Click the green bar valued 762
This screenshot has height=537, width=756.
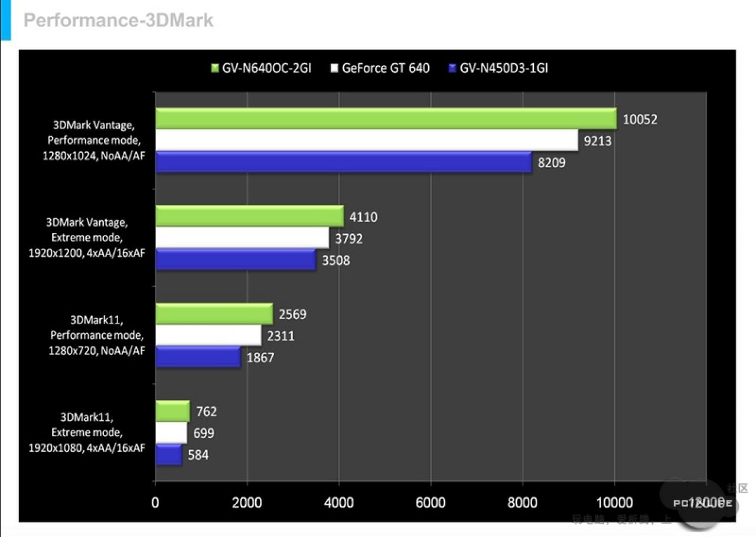[173, 411]
